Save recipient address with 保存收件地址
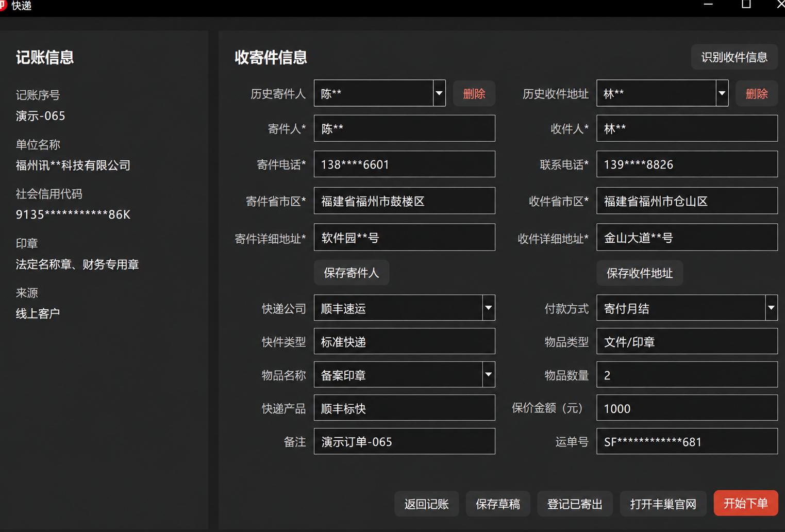Screen dimensions: 785x532 pyautogui.click(x=640, y=273)
